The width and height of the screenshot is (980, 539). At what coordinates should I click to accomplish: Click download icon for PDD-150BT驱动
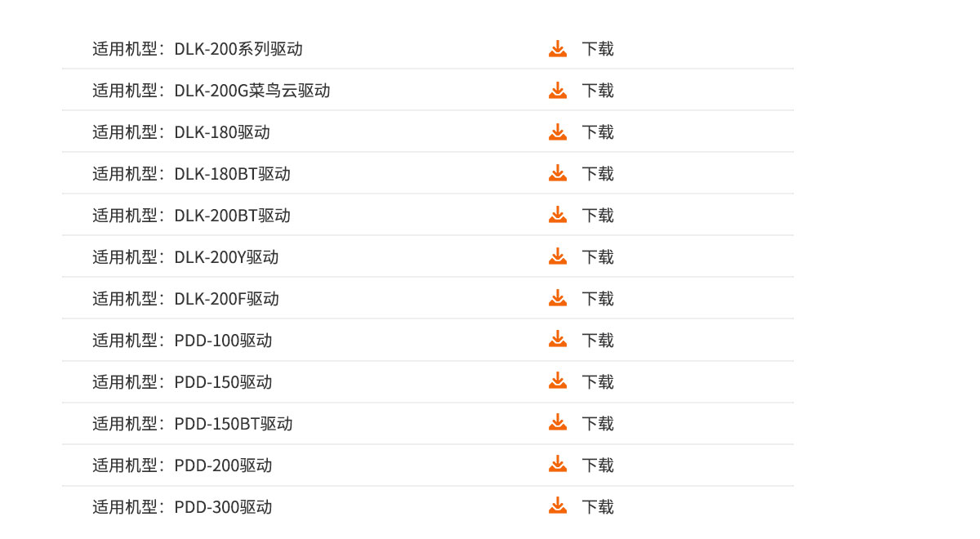pos(558,424)
